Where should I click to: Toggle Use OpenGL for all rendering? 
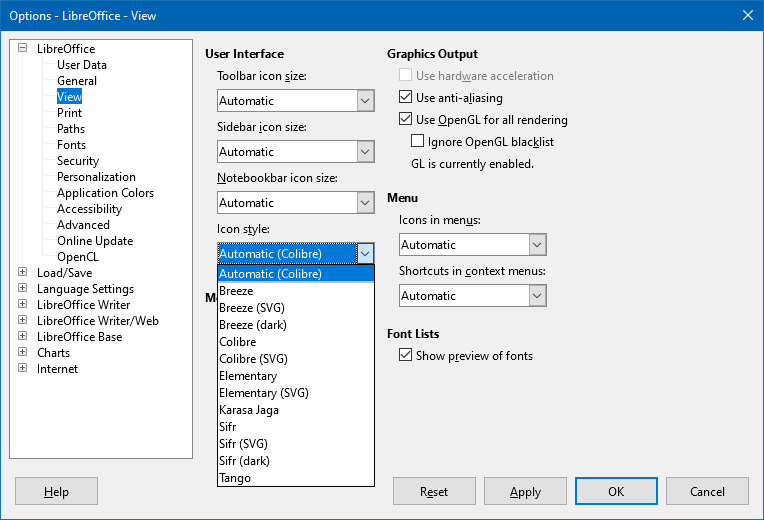pos(406,120)
